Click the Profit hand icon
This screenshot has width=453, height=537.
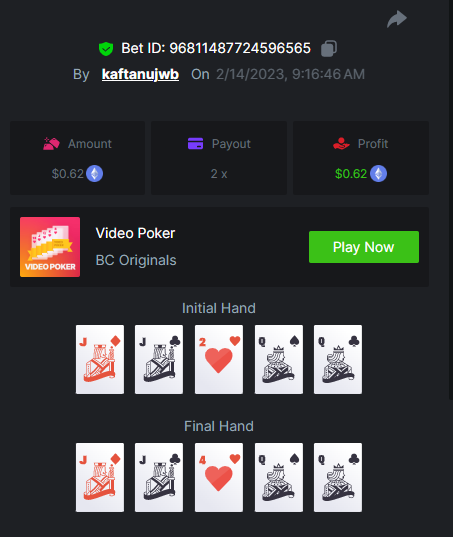point(341,143)
